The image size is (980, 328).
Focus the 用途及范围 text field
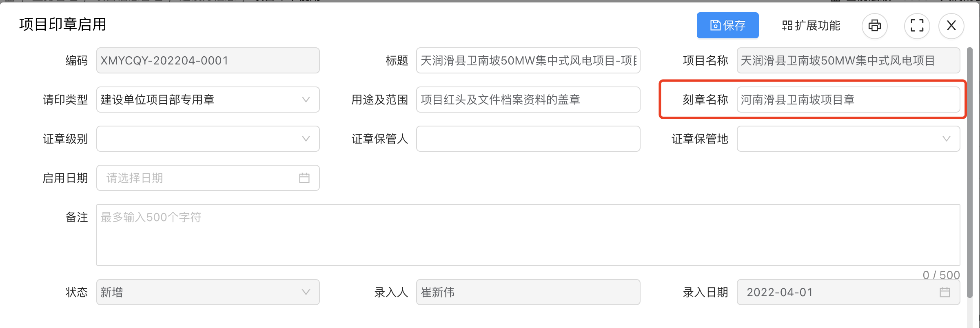[528, 100]
